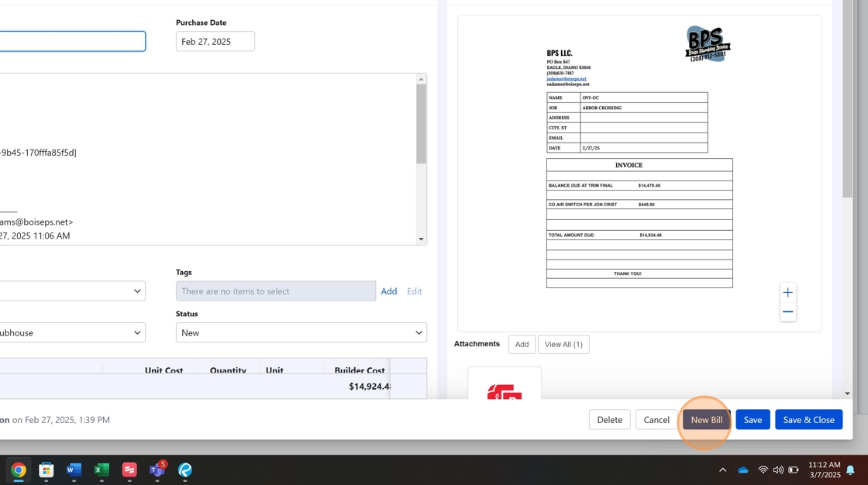The height and width of the screenshot is (485, 868).
Task: Add a new tag link
Action: [388, 291]
